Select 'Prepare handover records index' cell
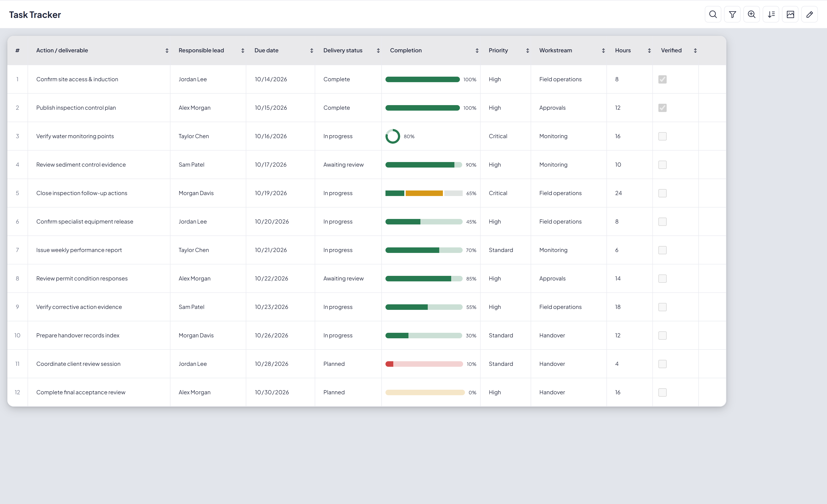Image resolution: width=827 pixels, height=504 pixels. [78, 335]
